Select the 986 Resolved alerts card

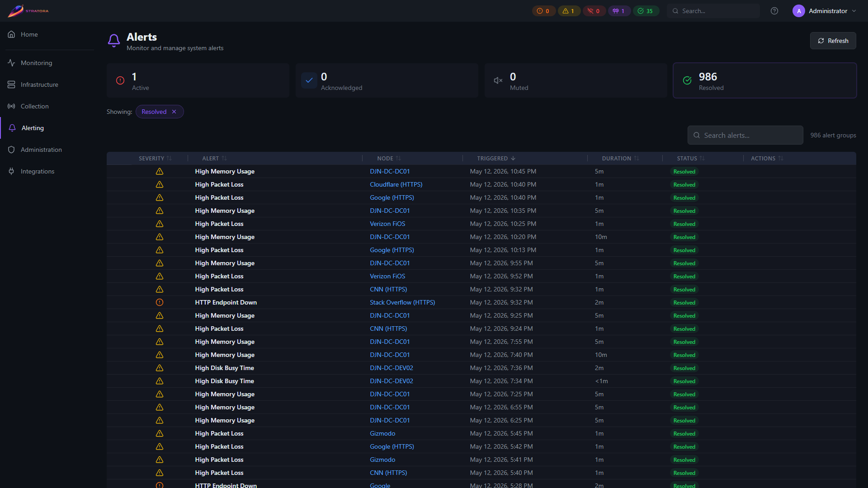click(765, 80)
